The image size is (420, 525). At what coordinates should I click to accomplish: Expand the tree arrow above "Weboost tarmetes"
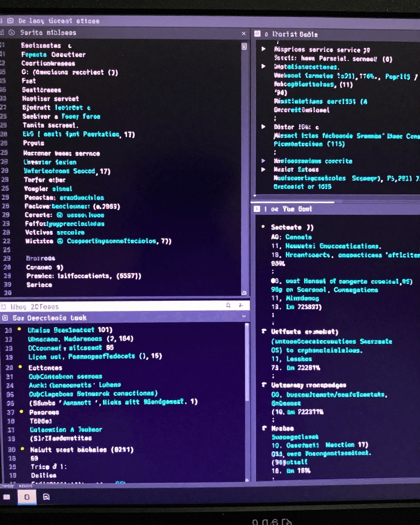(x=264, y=66)
